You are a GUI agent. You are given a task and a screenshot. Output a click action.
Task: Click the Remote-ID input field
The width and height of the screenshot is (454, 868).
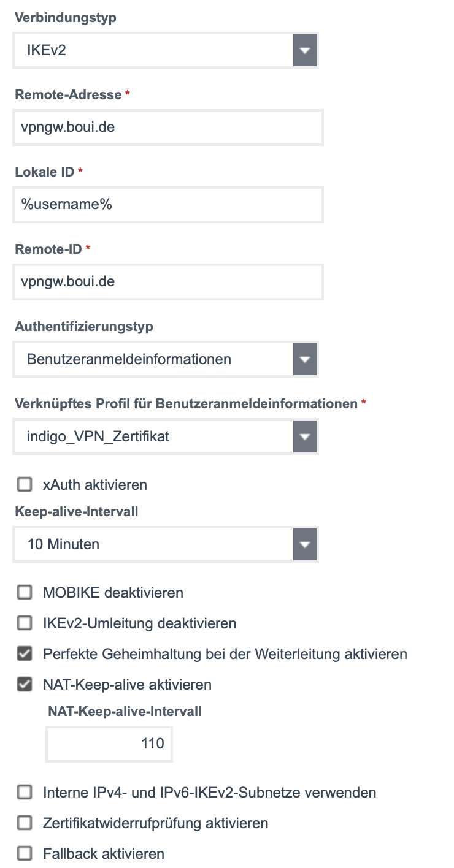[x=167, y=282]
